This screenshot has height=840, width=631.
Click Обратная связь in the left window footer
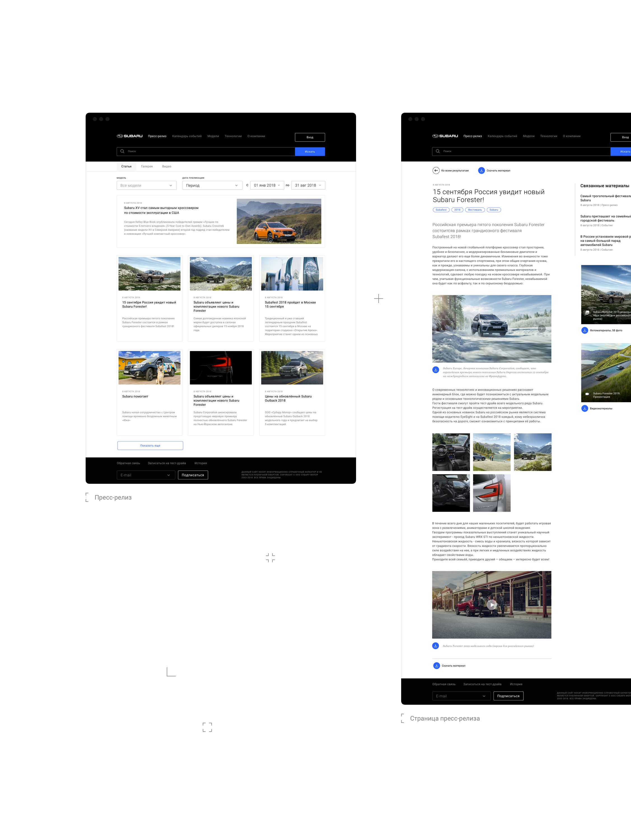tap(128, 463)
